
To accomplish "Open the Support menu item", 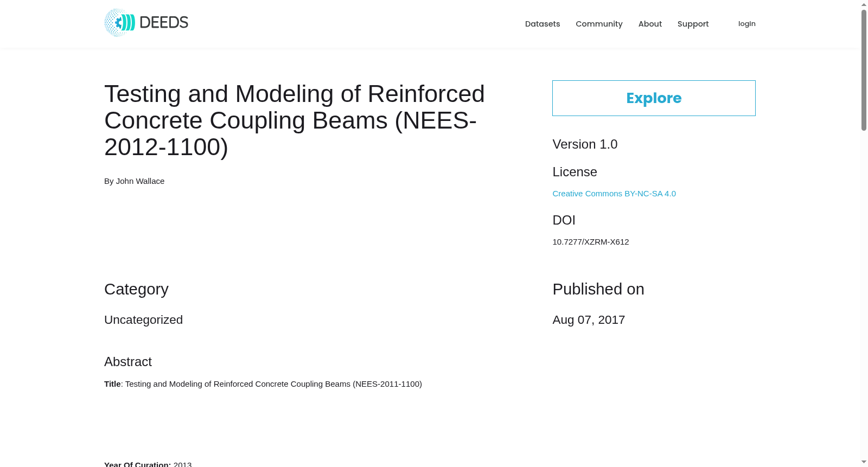I will pyautogui.click(x=693, y=24).
